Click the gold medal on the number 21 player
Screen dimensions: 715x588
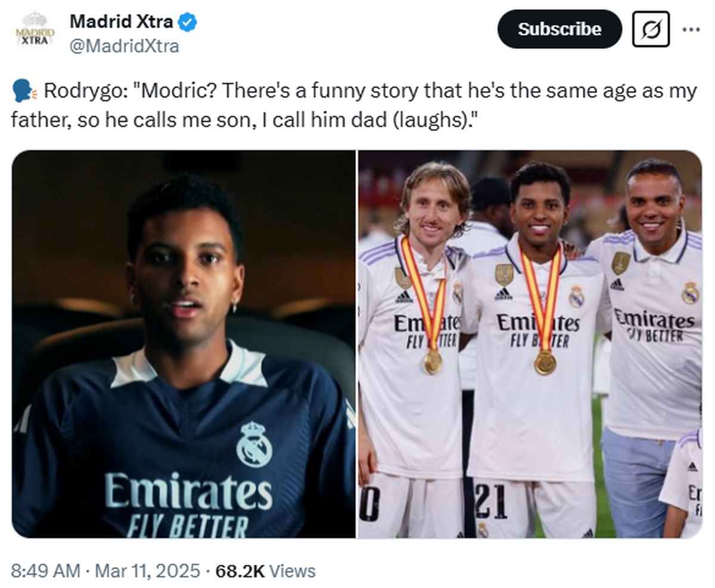coord(545,362)
